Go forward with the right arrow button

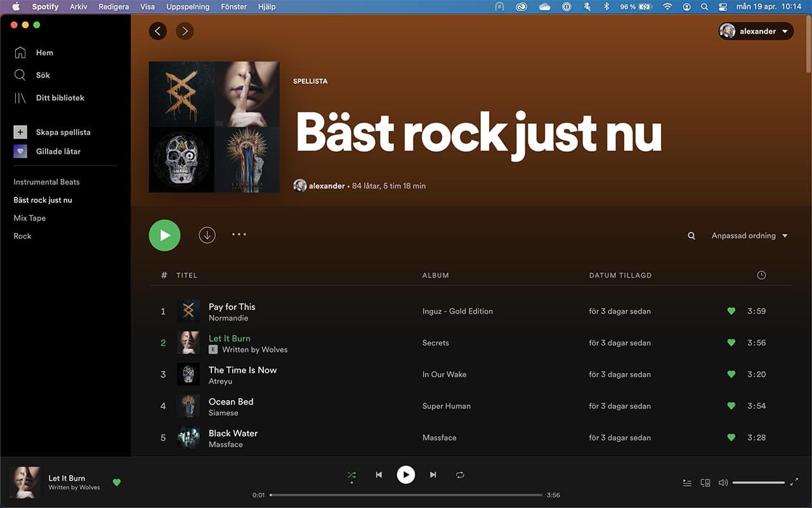point(185,31)
